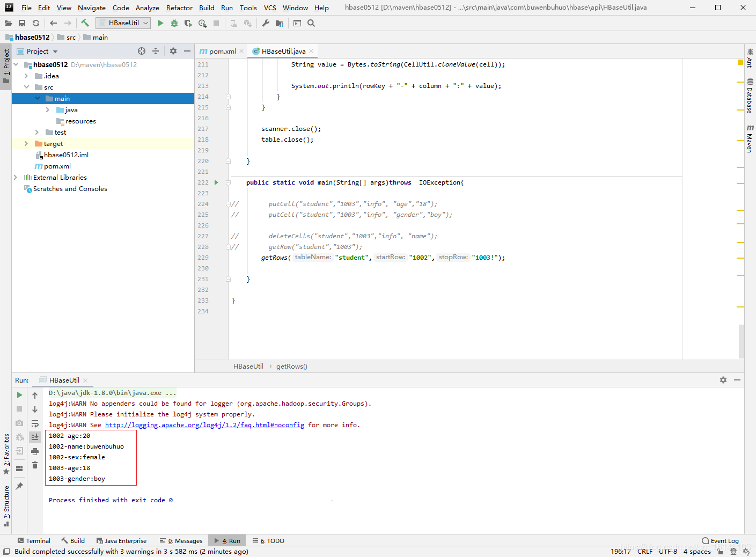Move up the stack trace with the Run panel up arrow
This screenshot has height=557, width=756.
(35, 395)
